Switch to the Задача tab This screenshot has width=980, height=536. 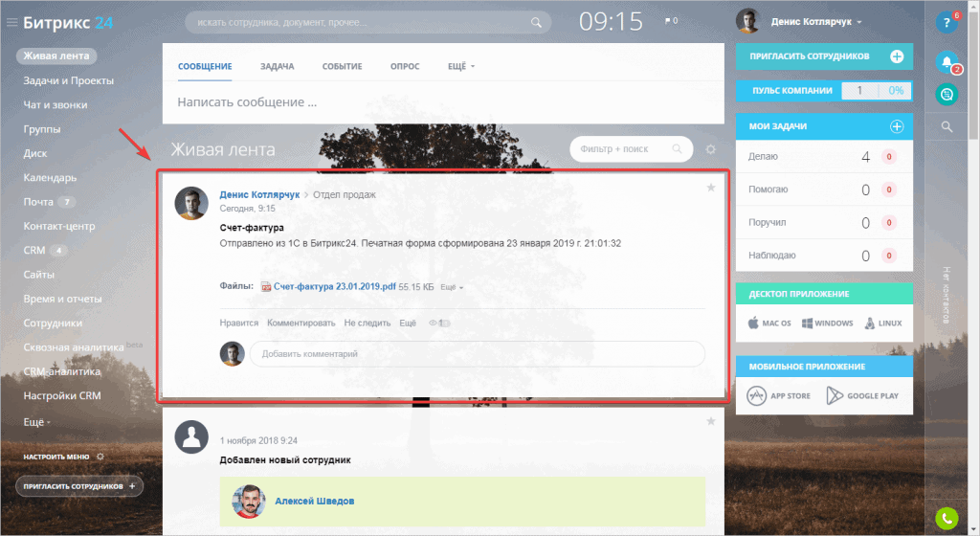point(277,66)
